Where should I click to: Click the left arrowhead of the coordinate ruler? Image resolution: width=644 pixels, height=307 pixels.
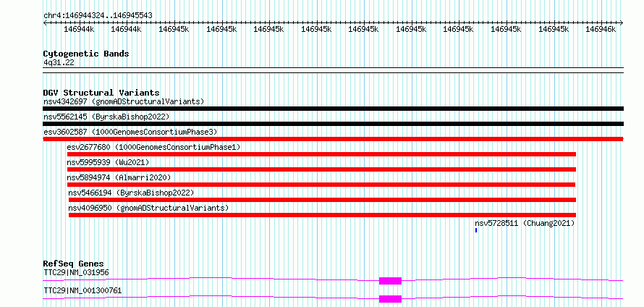click(x=45, y=22)
